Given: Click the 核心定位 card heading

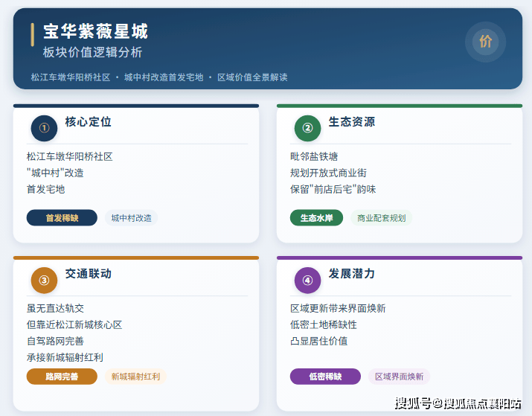Looking at the screenshot, I should (89, 122).
